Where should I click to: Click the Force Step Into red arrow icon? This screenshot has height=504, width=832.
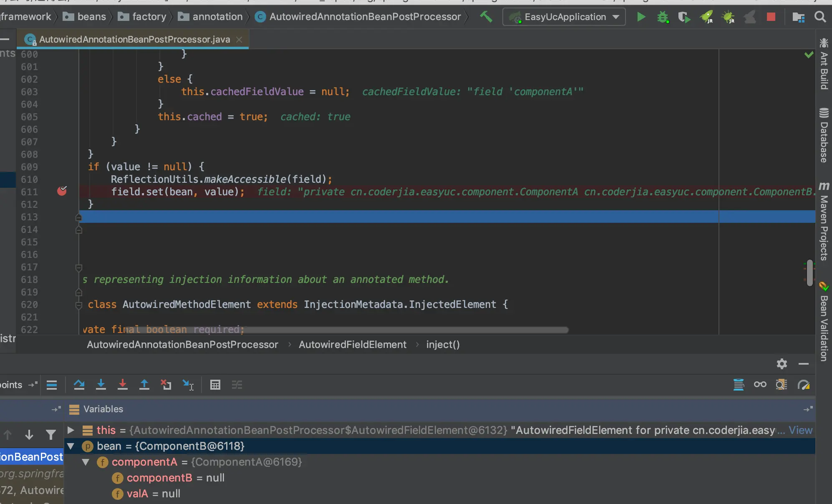click(122, 385)
